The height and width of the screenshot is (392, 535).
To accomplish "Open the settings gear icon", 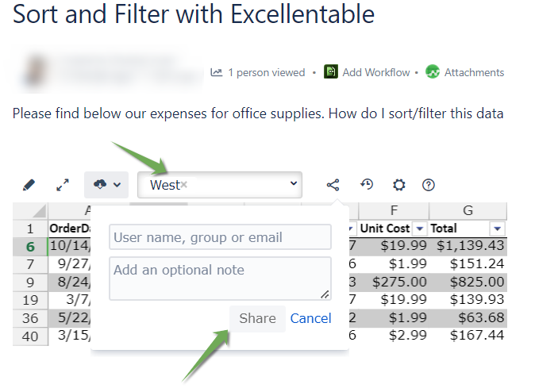I will pos(398,185).
